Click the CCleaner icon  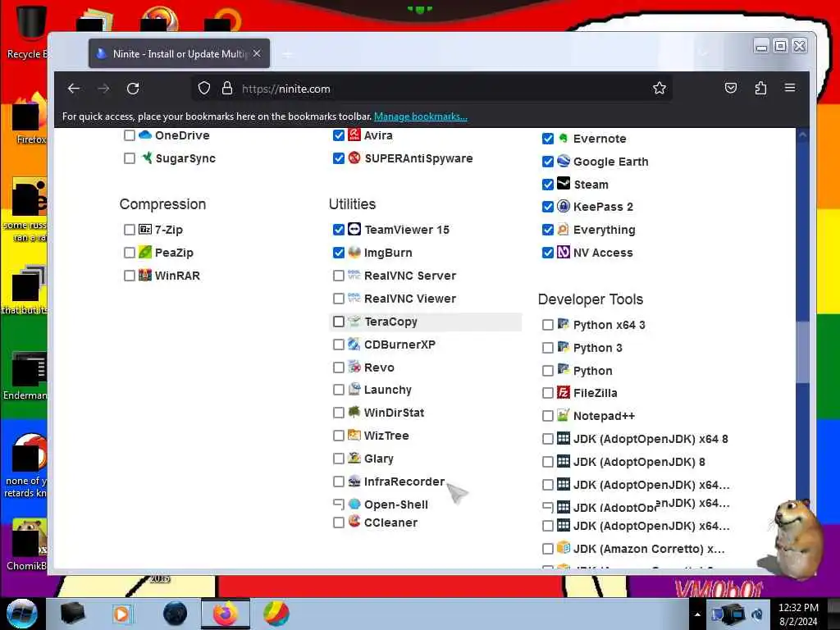[x=354, y=521]
